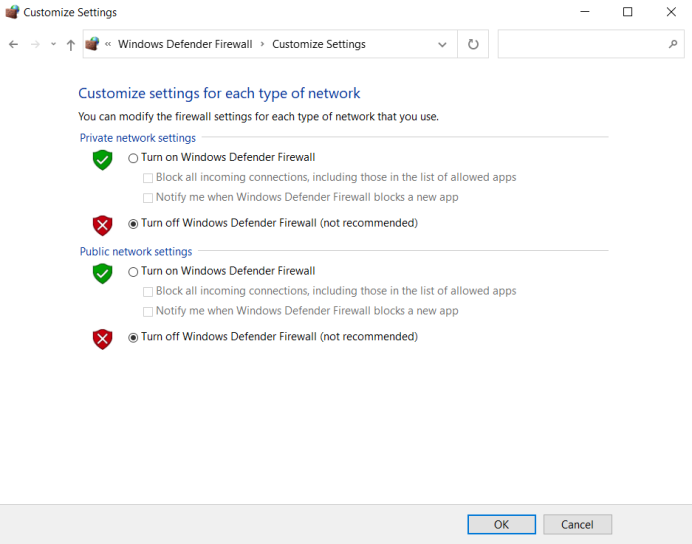Expand breadcrumb arrow after Windows Defender Firewall
692x544 pixels.
pyautogui.click(x=262, y=44)
